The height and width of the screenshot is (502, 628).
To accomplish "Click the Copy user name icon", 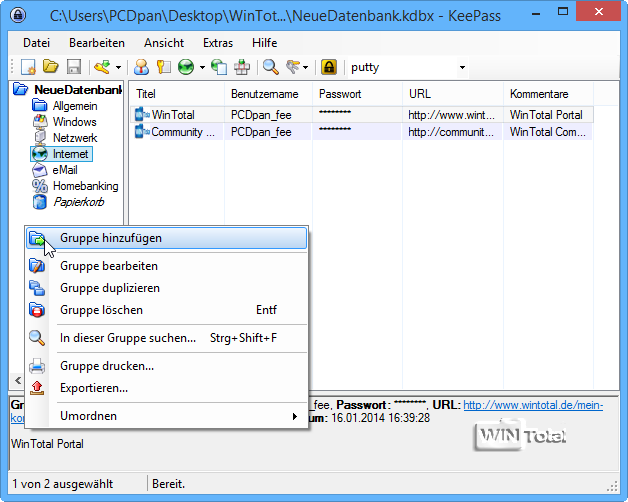I will 141,67.
